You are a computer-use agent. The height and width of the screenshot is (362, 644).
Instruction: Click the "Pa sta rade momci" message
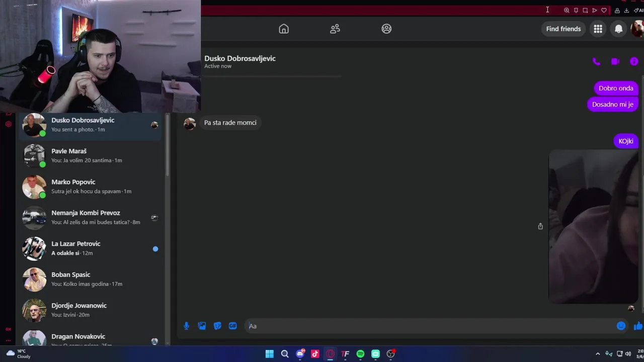(x=230, y=123)
